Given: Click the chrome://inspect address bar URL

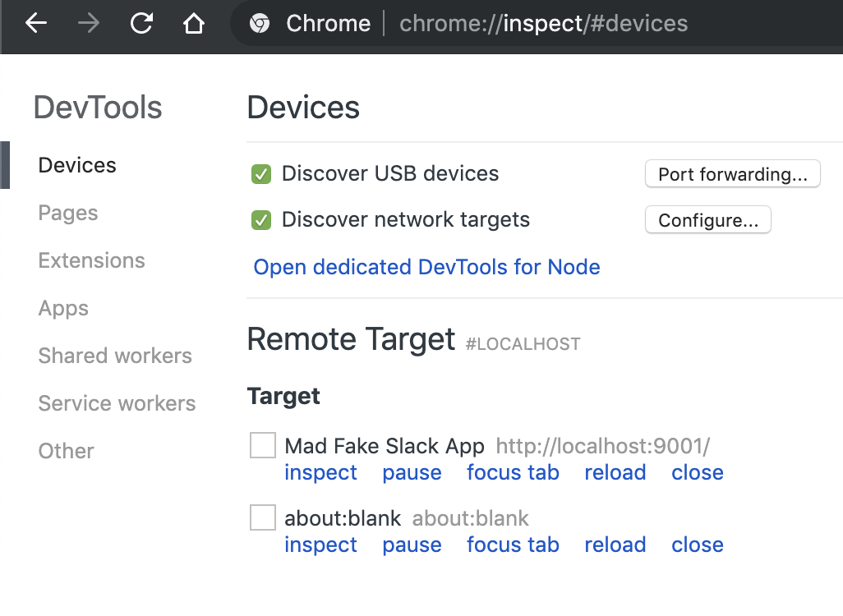Looking at the screenshot, I should (x=543, y=24).
